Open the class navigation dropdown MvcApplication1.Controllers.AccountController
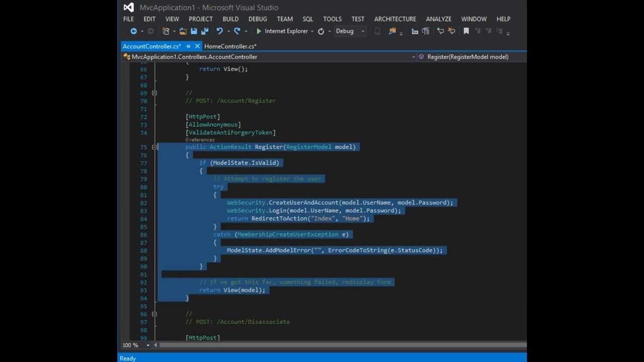 click(x=270, y=57)
